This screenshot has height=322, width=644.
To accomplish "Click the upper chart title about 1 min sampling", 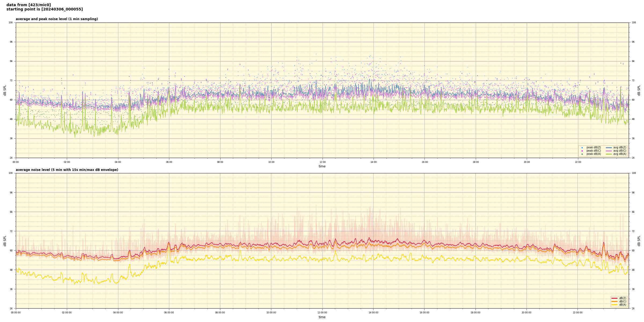I will 57,19.
